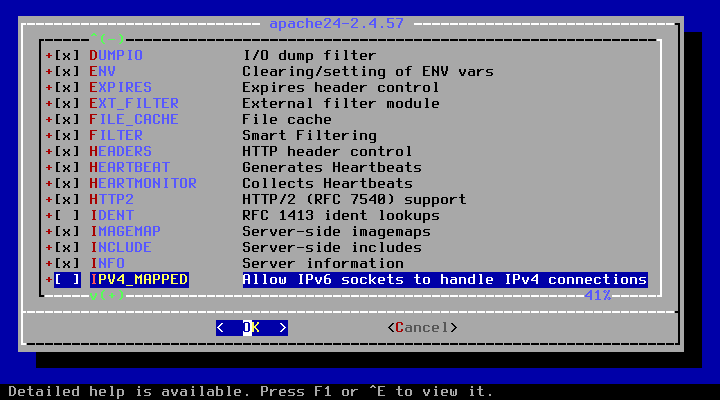Uncheck the HTTP2 option checkbox

[67, 200]
